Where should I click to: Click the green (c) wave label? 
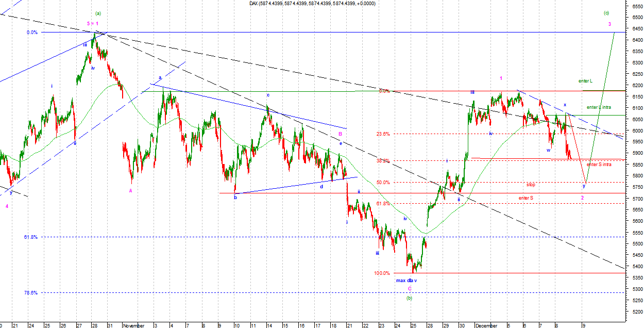pyautogui.click(x=607, y=13)
